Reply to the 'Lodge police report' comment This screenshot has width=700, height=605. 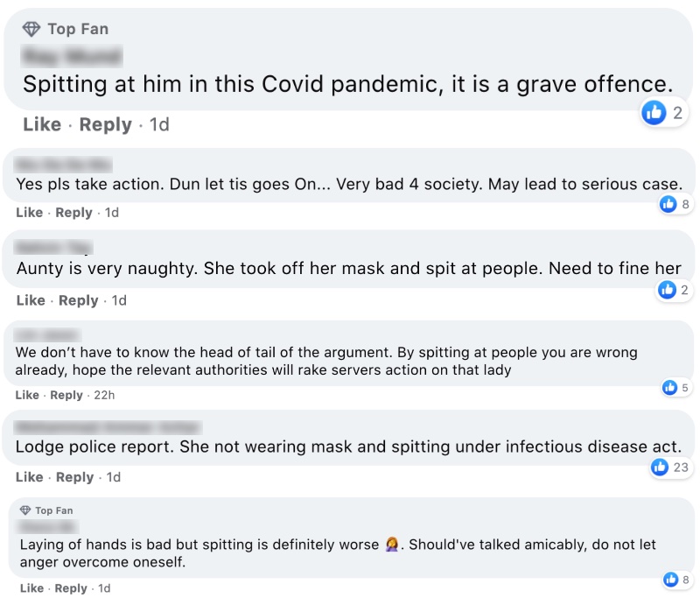click(x=74, y=477)
